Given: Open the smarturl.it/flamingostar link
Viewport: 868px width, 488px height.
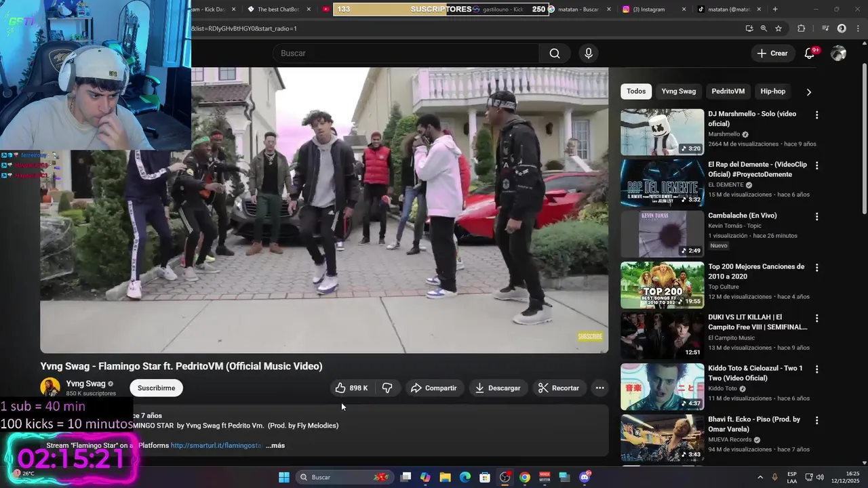Looking at the screenshot, I should (x=216, y=445).
